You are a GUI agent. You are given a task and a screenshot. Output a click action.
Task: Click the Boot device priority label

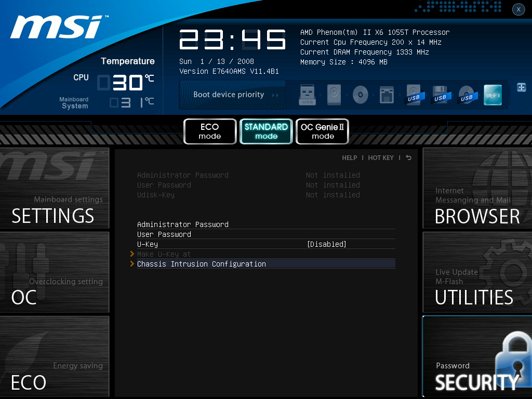[x=229, y=95]
